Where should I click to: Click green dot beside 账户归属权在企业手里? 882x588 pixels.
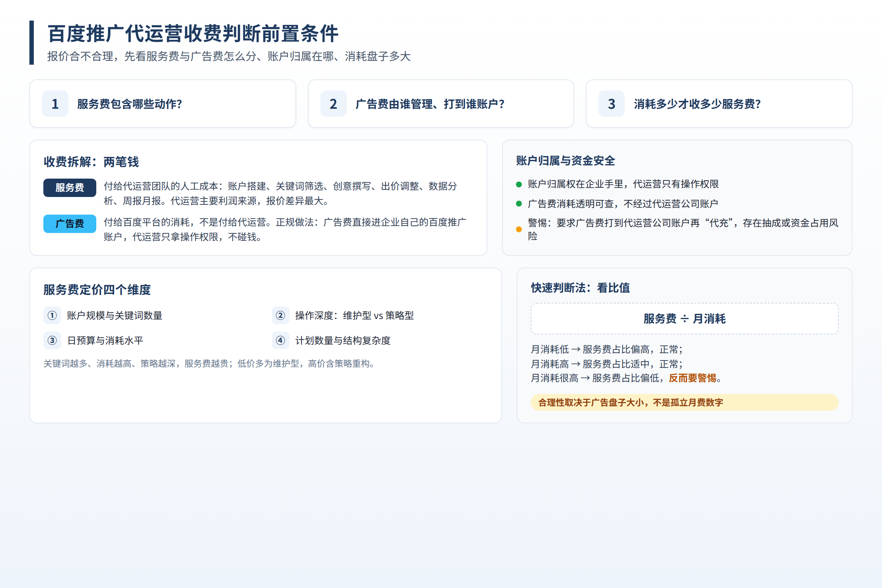click(x=519, y=184)
